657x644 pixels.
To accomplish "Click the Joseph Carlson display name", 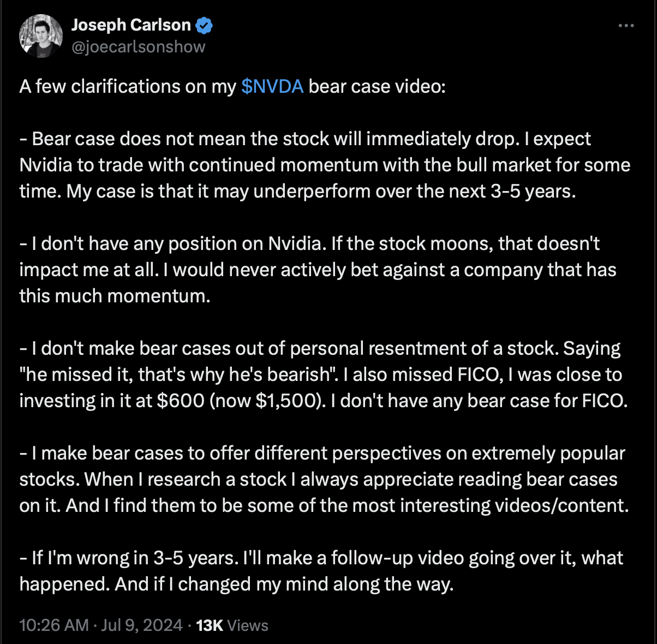I will coord(131,25).
